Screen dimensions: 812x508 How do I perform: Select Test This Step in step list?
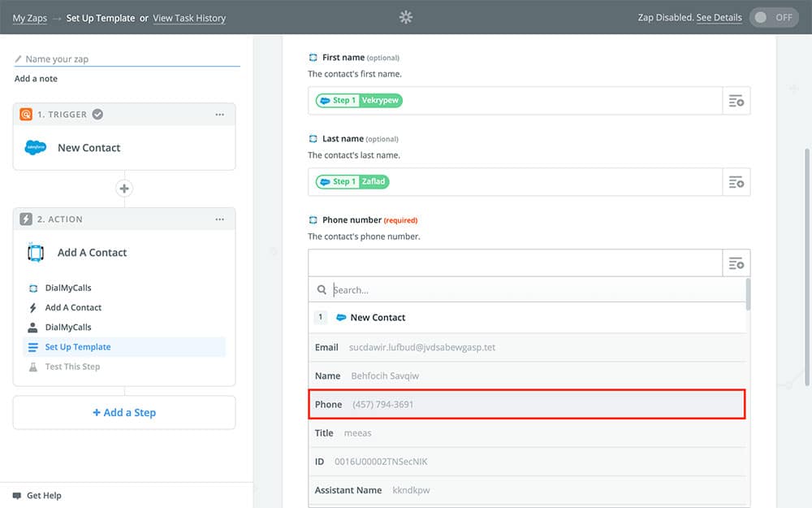click(72, 367)
